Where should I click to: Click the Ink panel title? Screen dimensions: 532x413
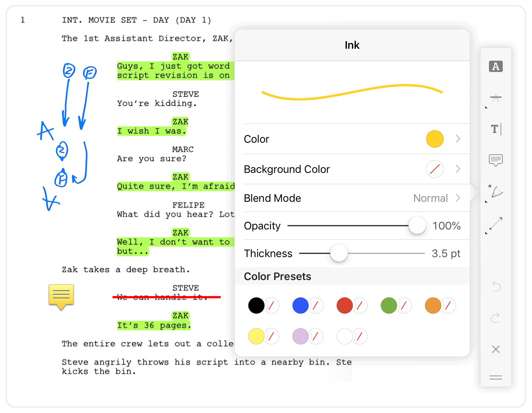click(352, 45)
